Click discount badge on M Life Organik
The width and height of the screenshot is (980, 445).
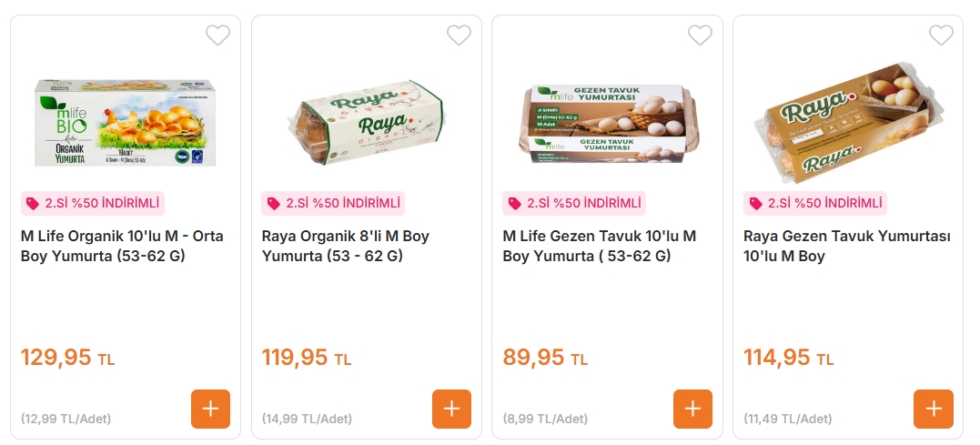click(92, 203)
